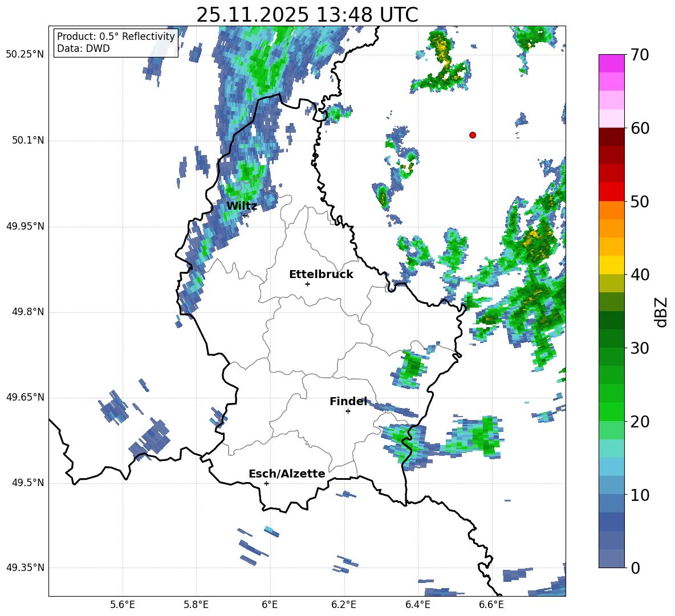Click the 60 label on the colorbar
The height and width of the screenshot is (616, 675).
pyautogui.click(x=640, y=128)
